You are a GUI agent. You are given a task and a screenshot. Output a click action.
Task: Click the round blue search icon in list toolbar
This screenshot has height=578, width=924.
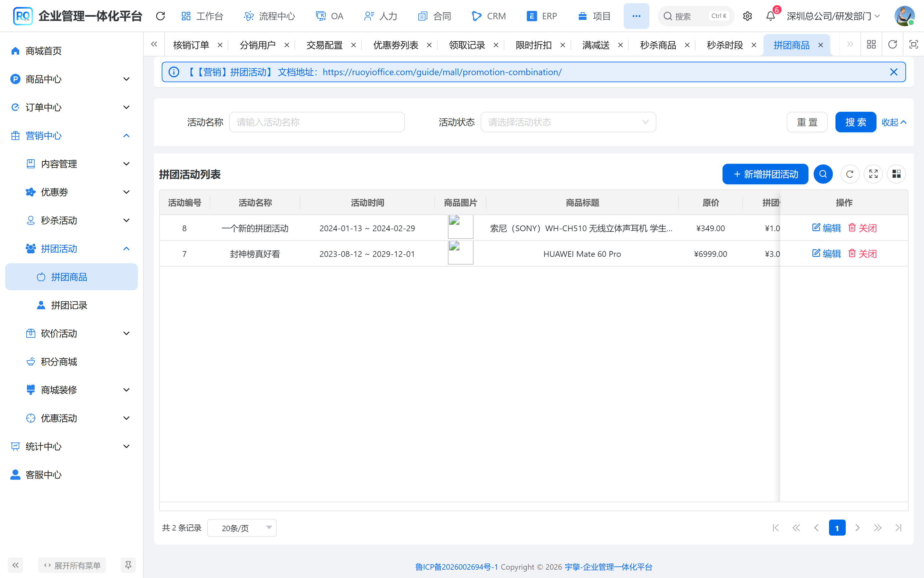pyautogui.click(x=823, y=174)
